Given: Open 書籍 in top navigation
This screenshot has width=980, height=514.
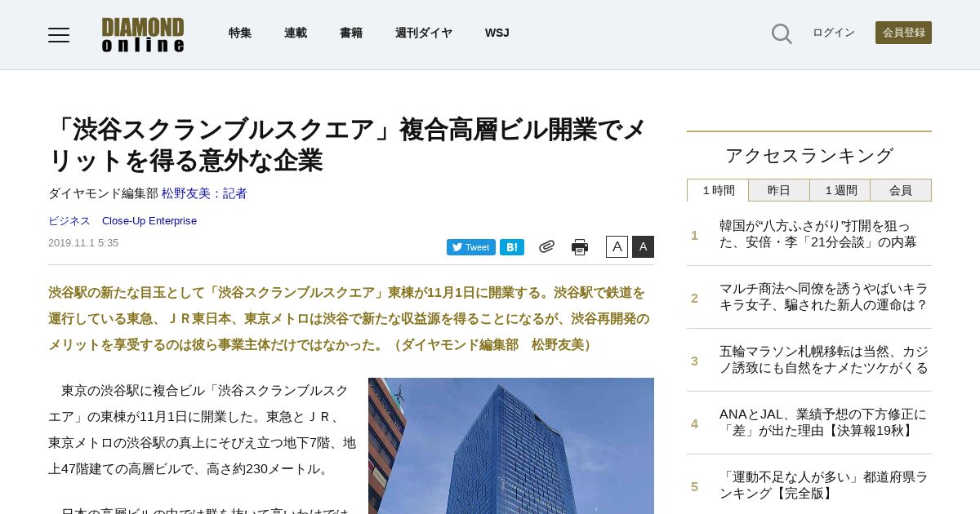Looking at the screenshot, I should [x=351, y=33].
